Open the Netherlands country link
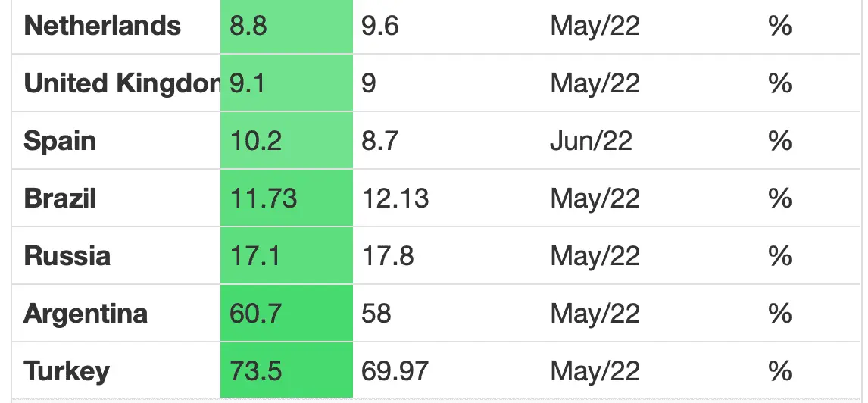Image resolution: width=868 pixels, height=403 pixels. pos(102,27)
